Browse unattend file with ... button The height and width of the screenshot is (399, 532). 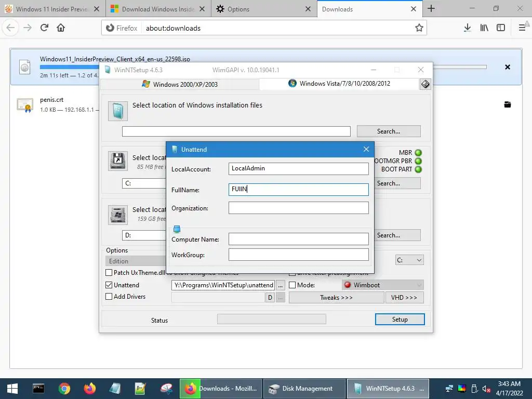280,285
